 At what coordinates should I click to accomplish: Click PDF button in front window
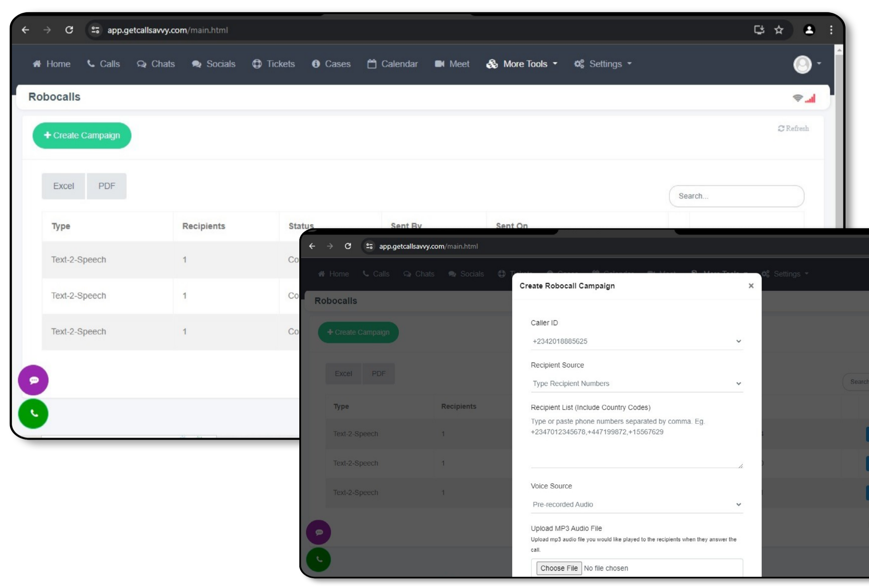click(x=378, y=373)
